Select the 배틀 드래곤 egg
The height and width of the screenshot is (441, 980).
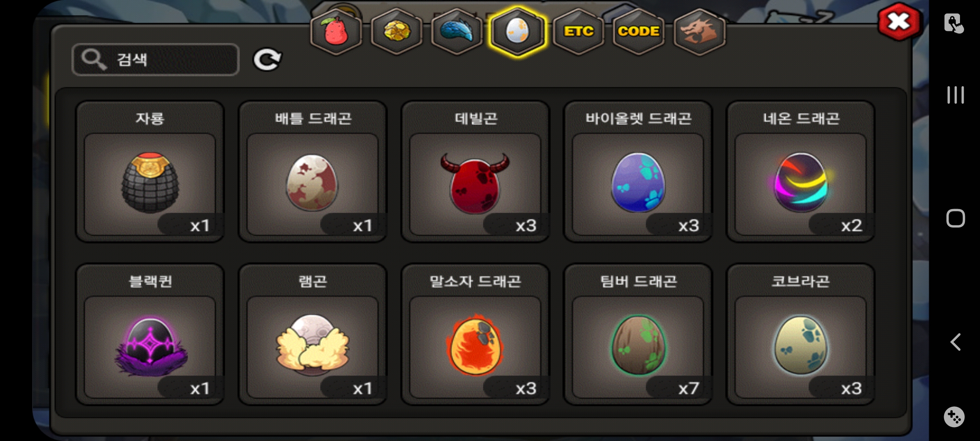(x=312, y=171)
